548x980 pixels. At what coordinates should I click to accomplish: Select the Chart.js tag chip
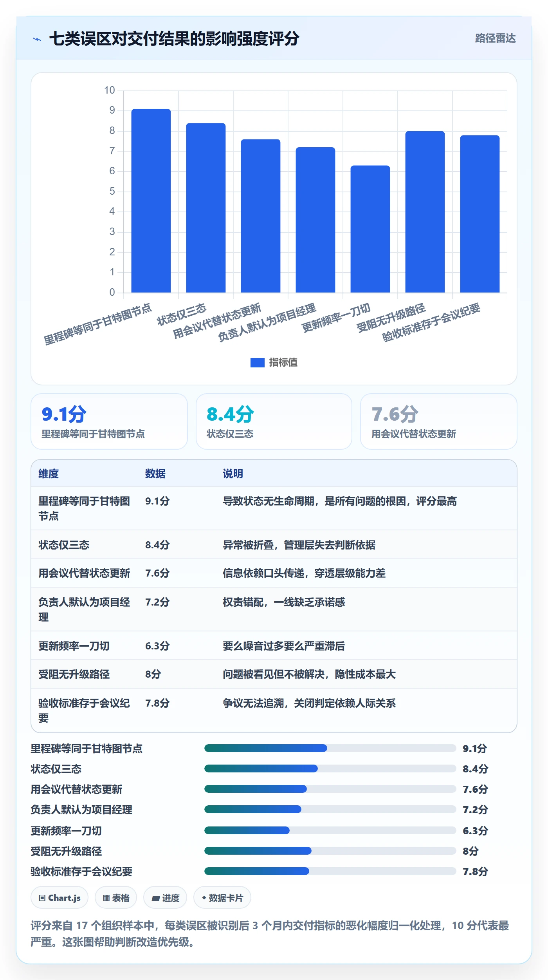[x=59, y=897]
